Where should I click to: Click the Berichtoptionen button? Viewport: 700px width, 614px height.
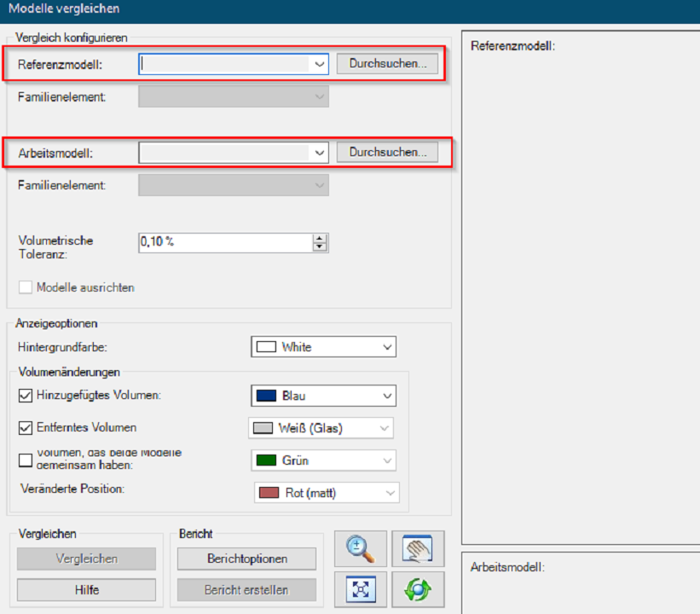[x=247, y=559]
